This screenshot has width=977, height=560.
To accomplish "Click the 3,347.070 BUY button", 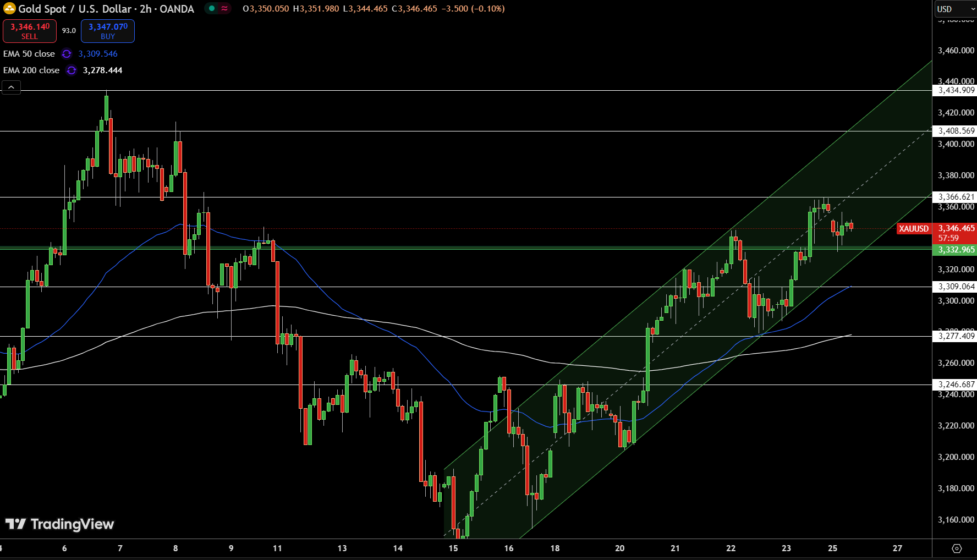I will (108, 31).
